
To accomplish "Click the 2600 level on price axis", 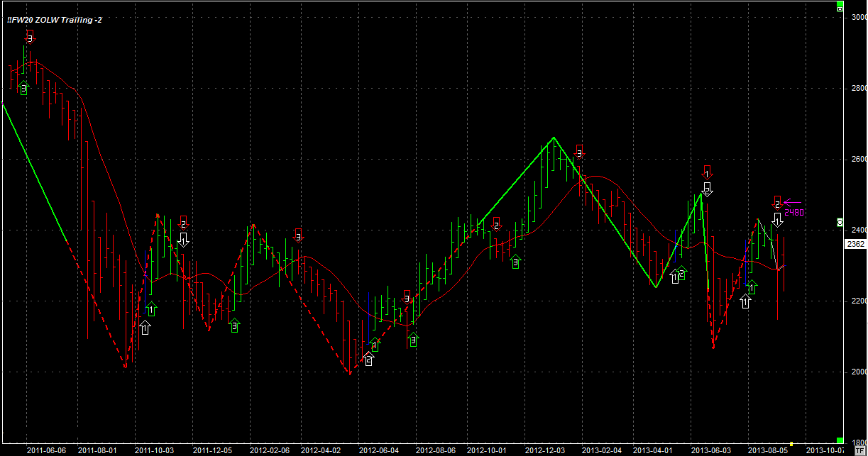I will pos(857,160).
